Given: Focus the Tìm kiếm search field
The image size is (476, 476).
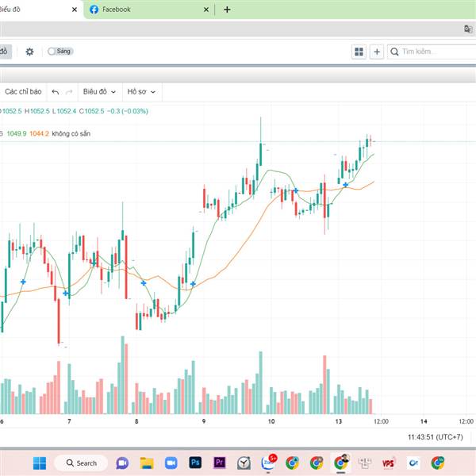Looking at the screenshot, I should pos(432,52).
